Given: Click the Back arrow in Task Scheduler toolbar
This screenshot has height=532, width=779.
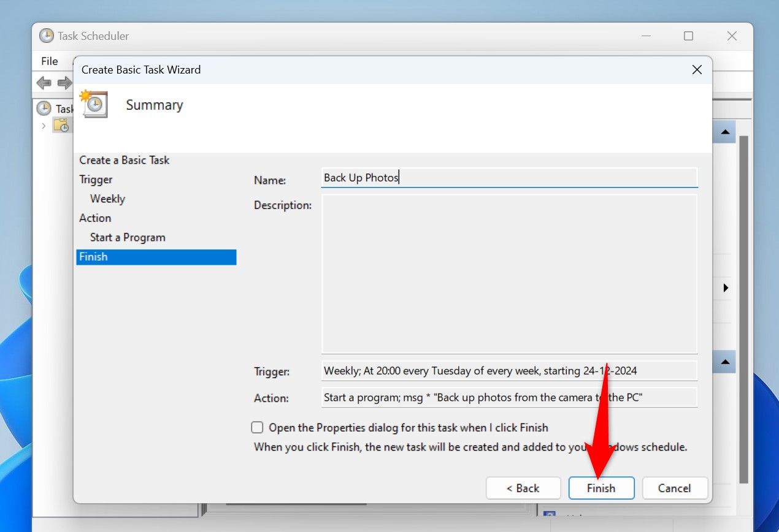Looking at the screenshot, I should point(44,83).
